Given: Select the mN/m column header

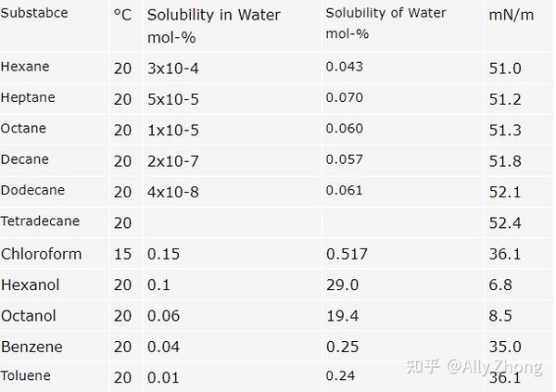Looking at the screenshot, I should coord(511,15).
